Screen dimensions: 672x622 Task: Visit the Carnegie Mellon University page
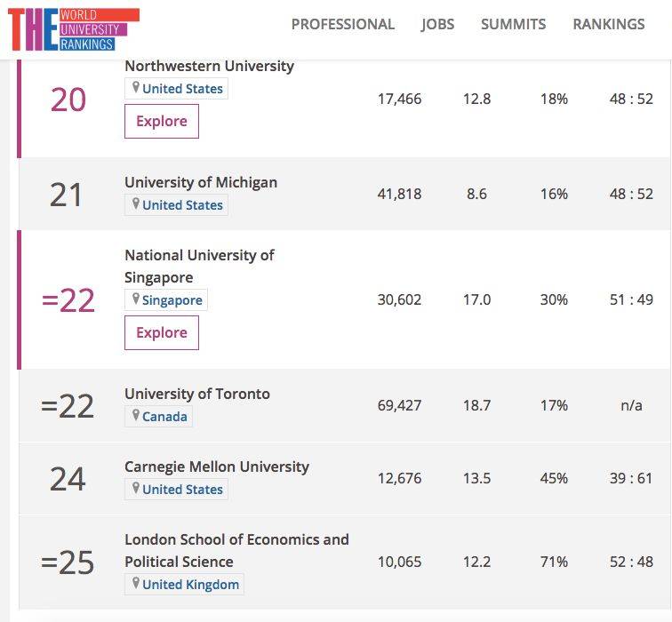[x=217, y=466]
